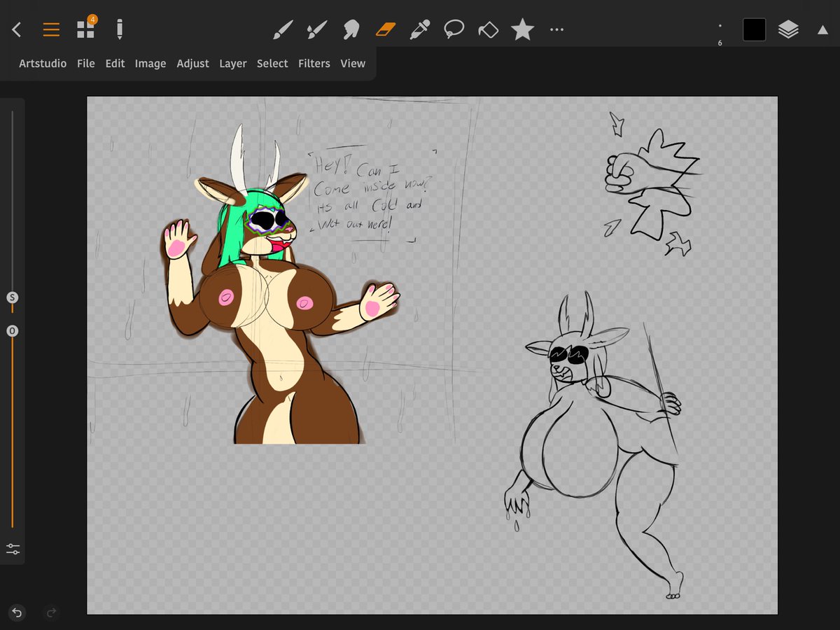Select the smudge tool

(x=351, y=29)
